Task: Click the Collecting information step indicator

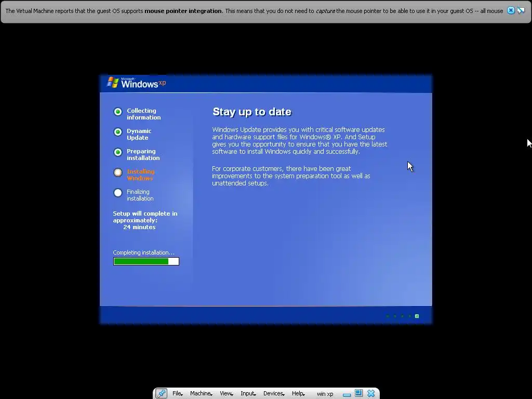Action: point(118,112)
